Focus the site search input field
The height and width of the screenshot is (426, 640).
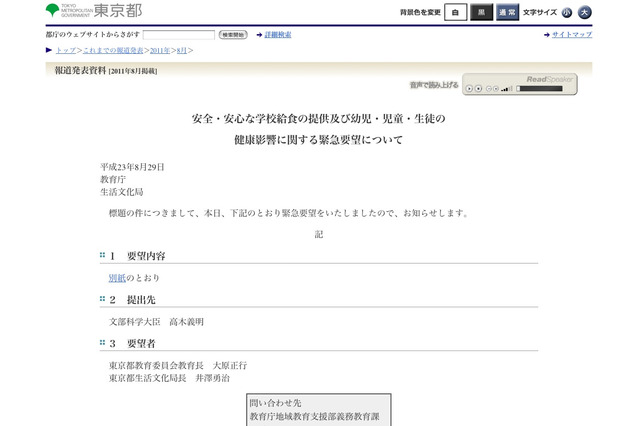[x=179, y=35]
